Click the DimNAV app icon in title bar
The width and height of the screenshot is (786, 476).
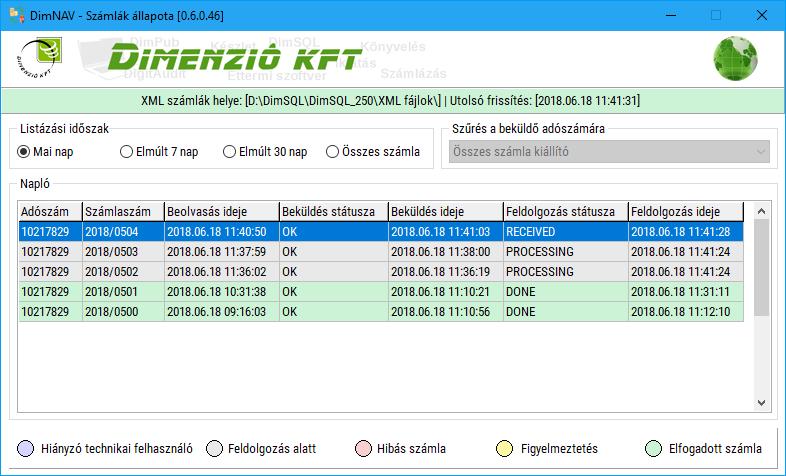point(16,15)
